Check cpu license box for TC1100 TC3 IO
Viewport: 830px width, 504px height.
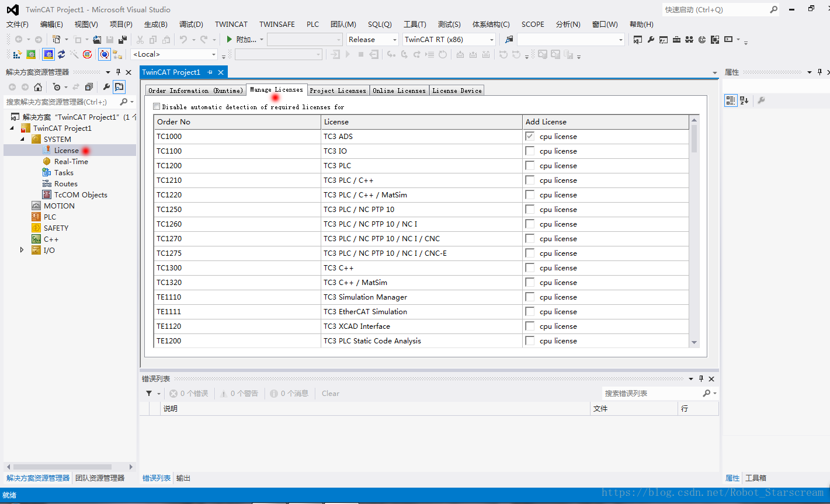click(530, 151)
